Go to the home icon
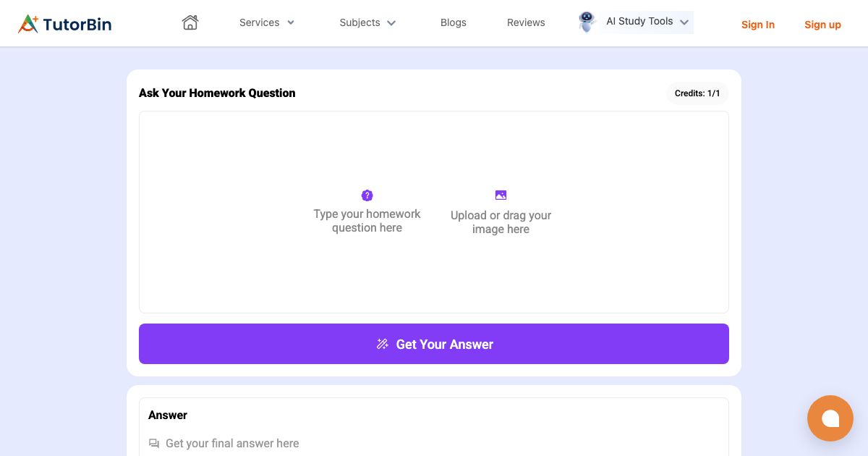Viewport: 868px width, 456px height. [x=190, y=22]
